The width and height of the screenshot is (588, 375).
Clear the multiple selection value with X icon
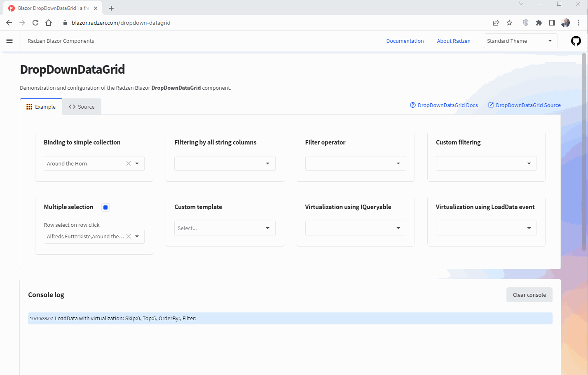coord(128,236)
